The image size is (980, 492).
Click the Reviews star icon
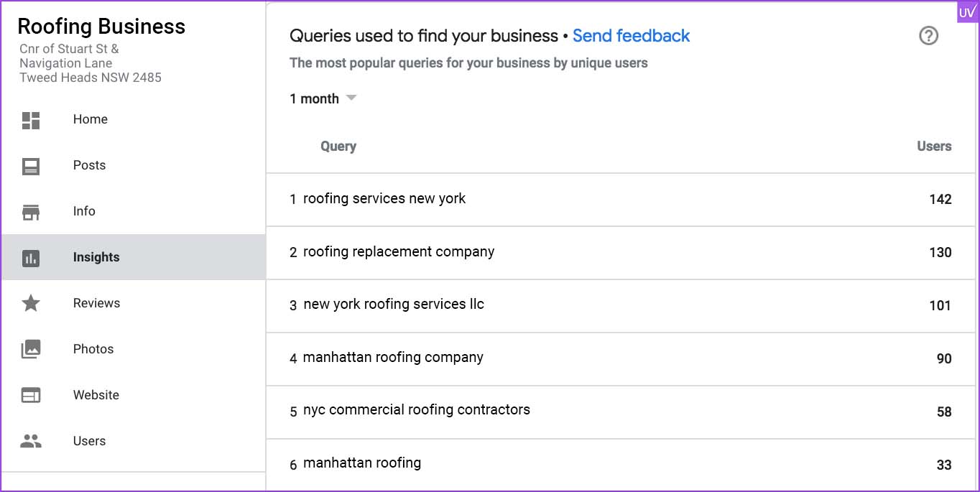31,303
